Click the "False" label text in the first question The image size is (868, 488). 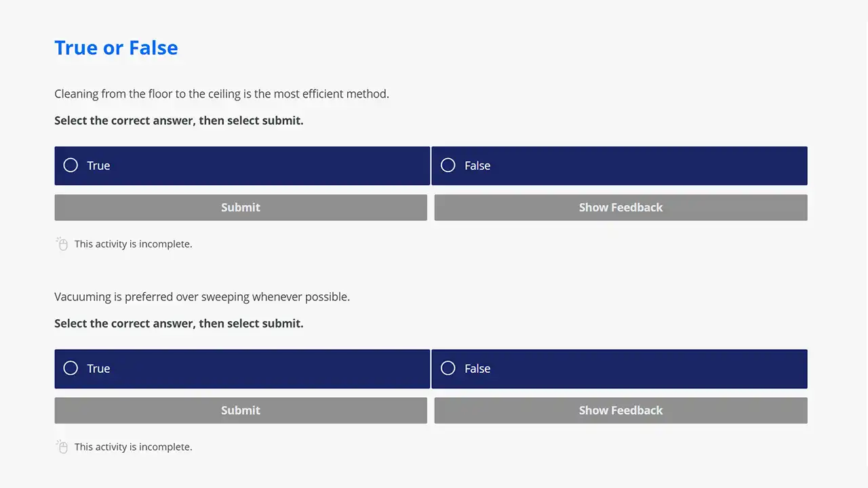(477, 165)
